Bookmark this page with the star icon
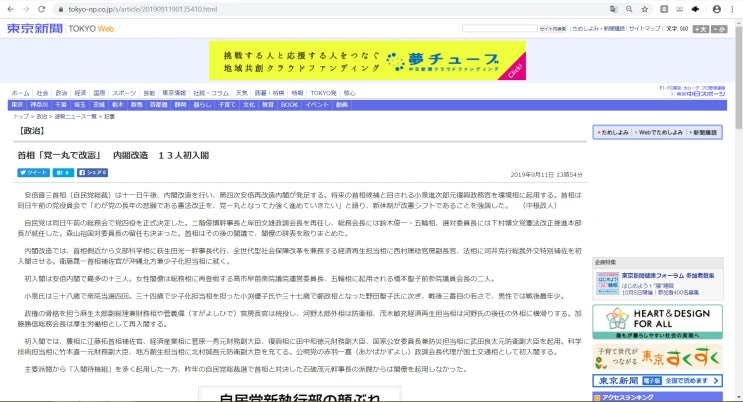This screenshot has height=402, width=743. click(x=645, y=9)
